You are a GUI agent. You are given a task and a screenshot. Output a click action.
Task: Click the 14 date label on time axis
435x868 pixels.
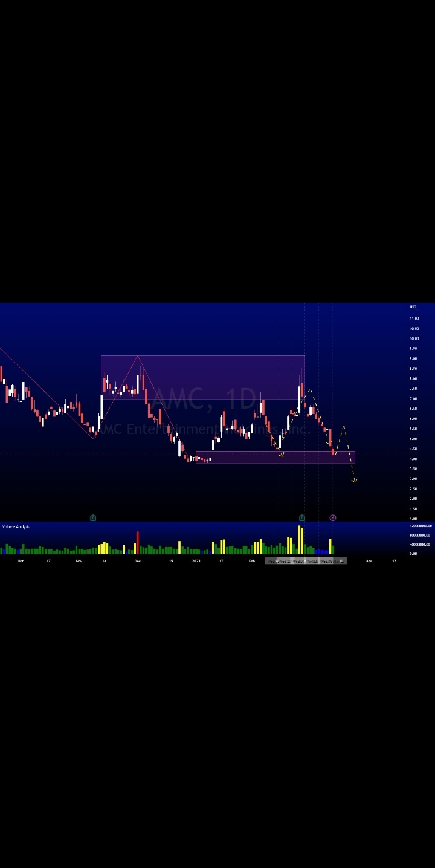[x=104, y=561]
